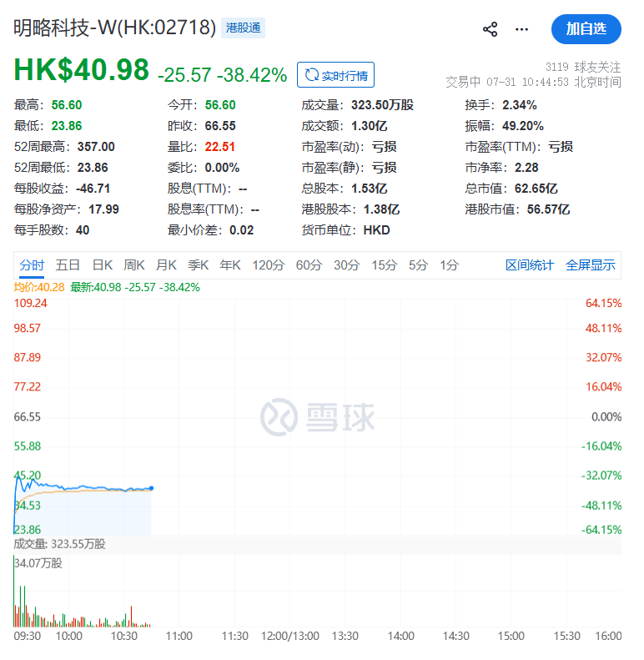Select the 120分 interval tab

point(269,265)
